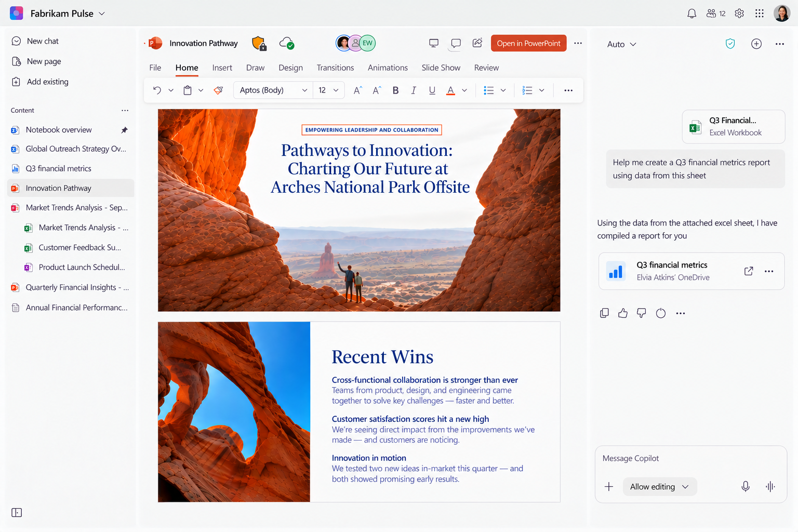Open the Allow editing dropdown
This screenshot has width=798, height=532.
(660, 487)
